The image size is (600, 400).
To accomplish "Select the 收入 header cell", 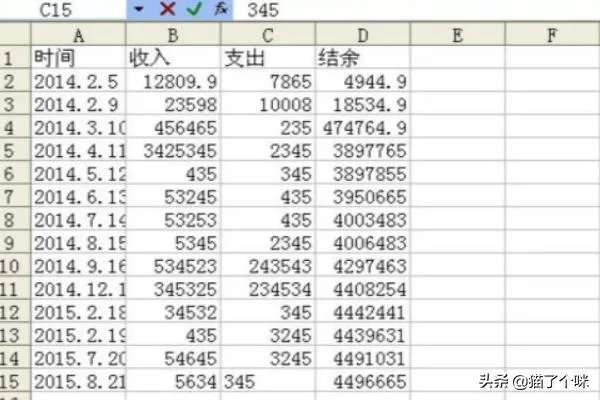I will click(173, 56).
